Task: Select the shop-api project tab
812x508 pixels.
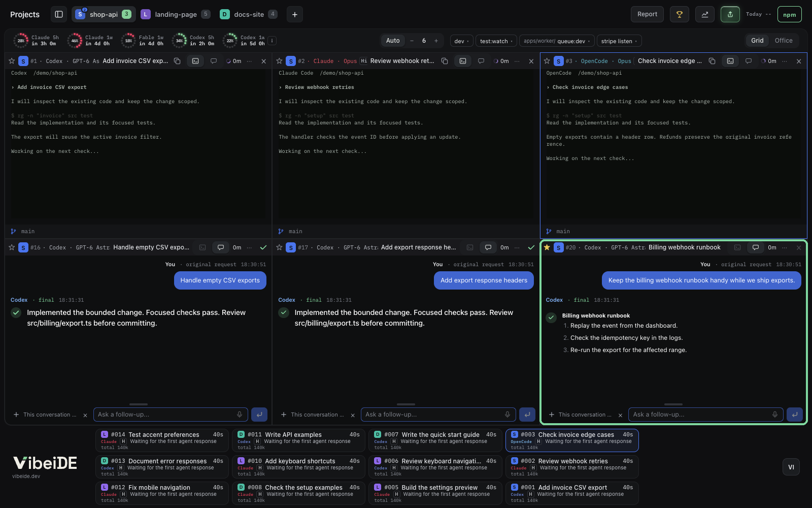Action: coord(104,14)
